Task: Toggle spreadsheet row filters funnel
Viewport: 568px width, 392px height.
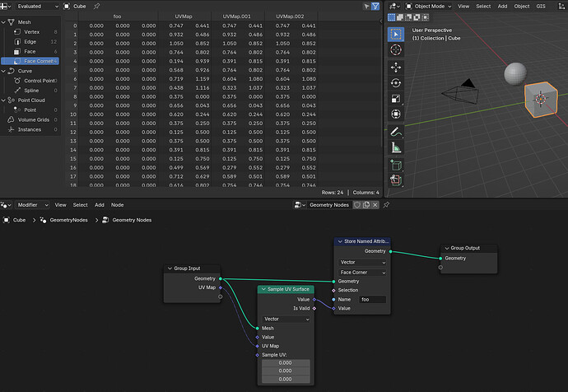Action: (375, 6)
